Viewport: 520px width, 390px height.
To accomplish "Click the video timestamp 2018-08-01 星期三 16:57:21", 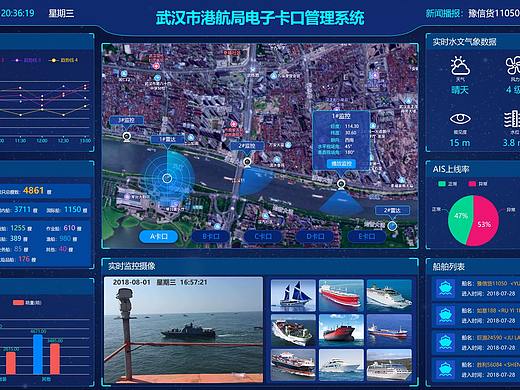I will point(160,282).
